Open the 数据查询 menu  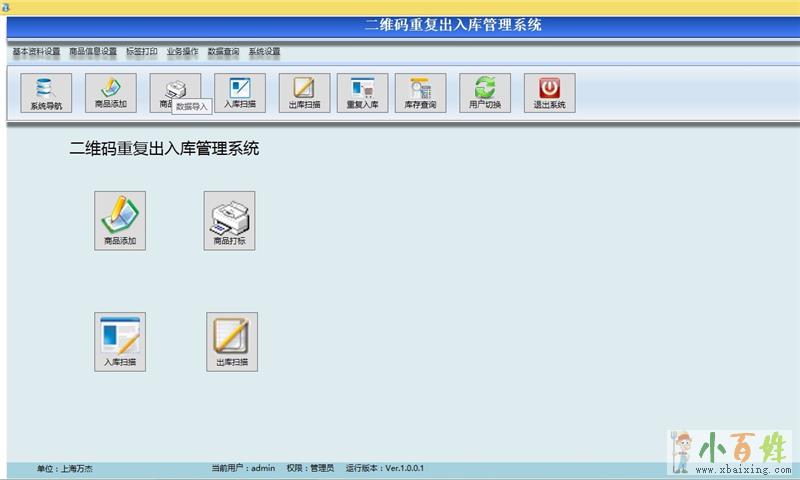tap(223, 51)
